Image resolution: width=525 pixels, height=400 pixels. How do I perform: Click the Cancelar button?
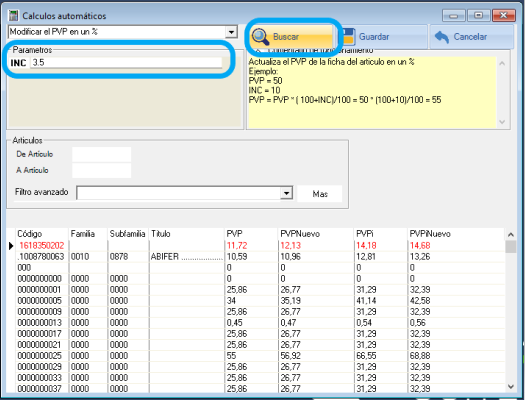point(471,36)
